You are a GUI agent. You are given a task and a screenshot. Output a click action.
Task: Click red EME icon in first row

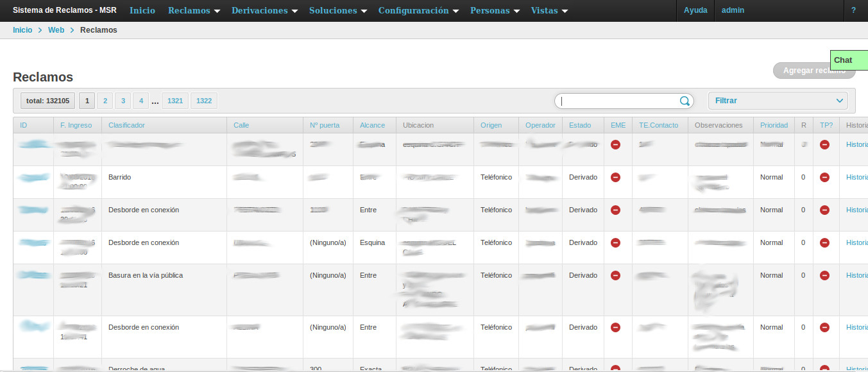[x=615, y=144]
